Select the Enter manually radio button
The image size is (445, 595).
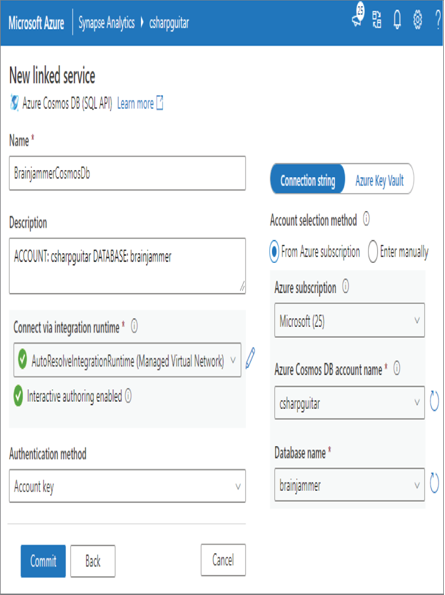coord(373,252)
